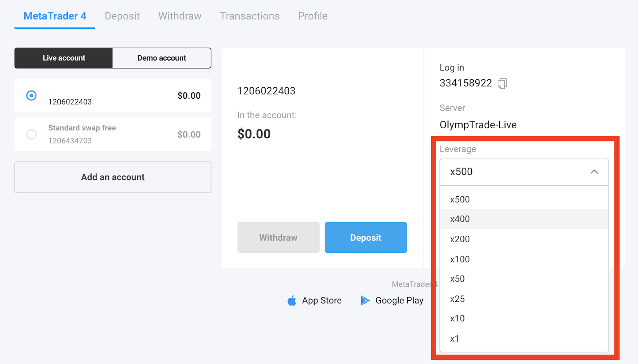The image size is (638, 364).
Task: Open the Transactions tab
Action: click(250, 16)
